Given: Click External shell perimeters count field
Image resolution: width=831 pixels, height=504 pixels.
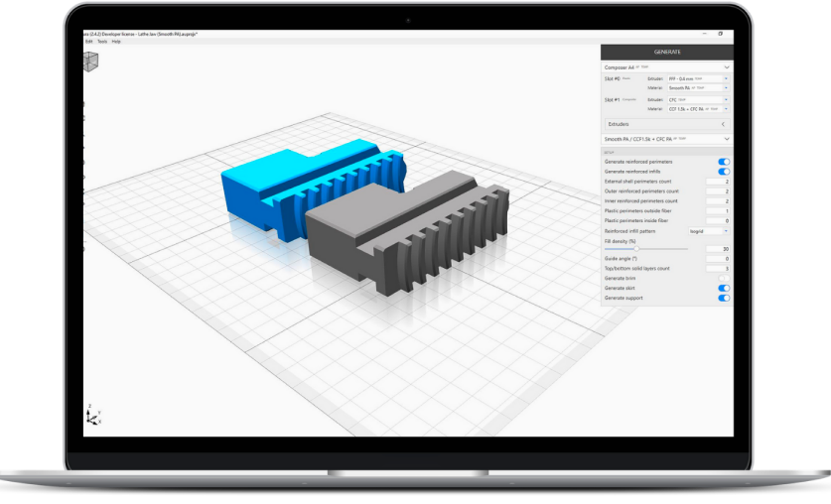Looking at the screenshot, I should coord(718,182).
